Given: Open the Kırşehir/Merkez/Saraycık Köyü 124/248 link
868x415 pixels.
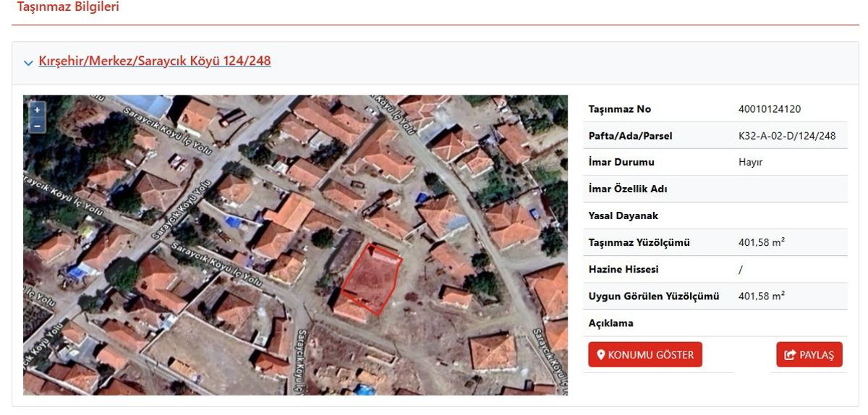Looking at the screenshot, I should (x=155, y=61).
